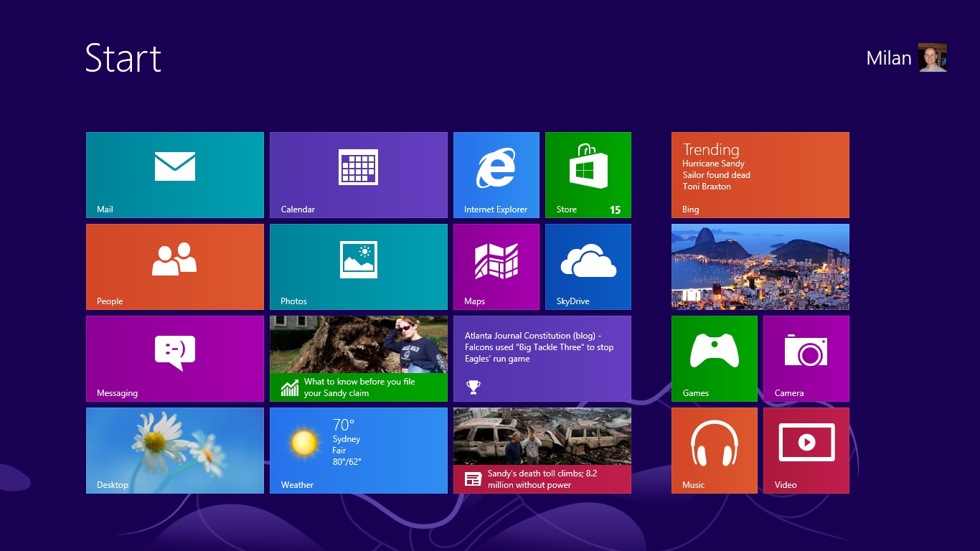The image size is (980, 551).
Task: Open the Weather tile showing Sydney
Action: coord(359,451)
